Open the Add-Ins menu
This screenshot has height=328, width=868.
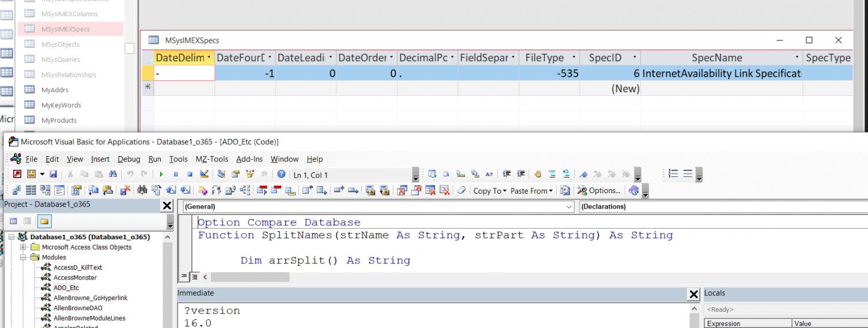point(250,159)
